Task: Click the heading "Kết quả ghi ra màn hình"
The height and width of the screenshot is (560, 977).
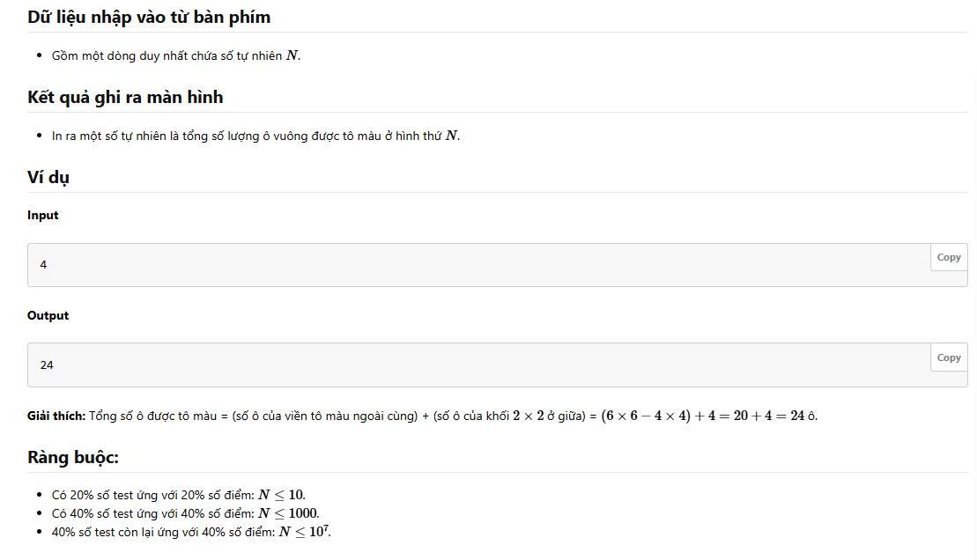Action: [x=125, y=97]
